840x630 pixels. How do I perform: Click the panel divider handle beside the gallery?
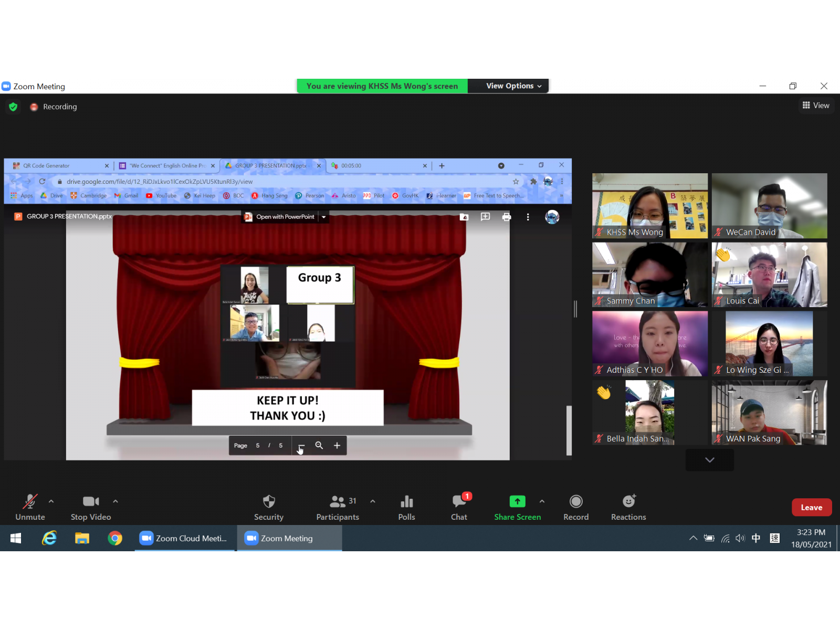[x=575, y=309]
